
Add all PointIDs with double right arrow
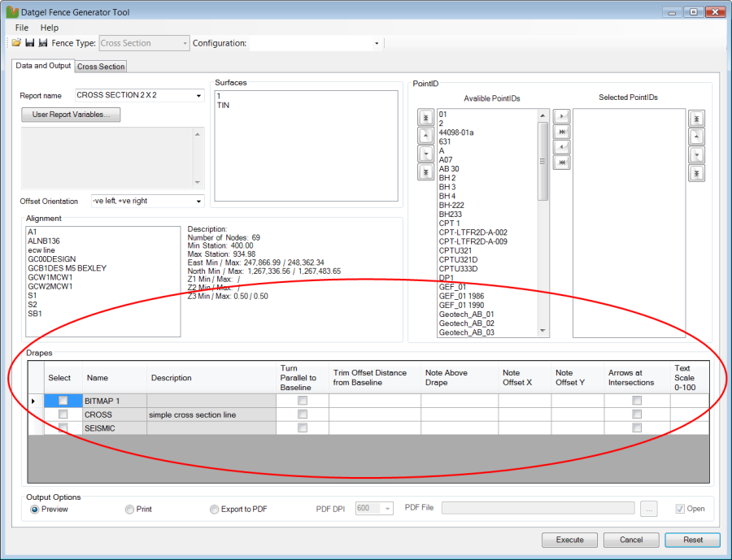(x=560, y=132)
